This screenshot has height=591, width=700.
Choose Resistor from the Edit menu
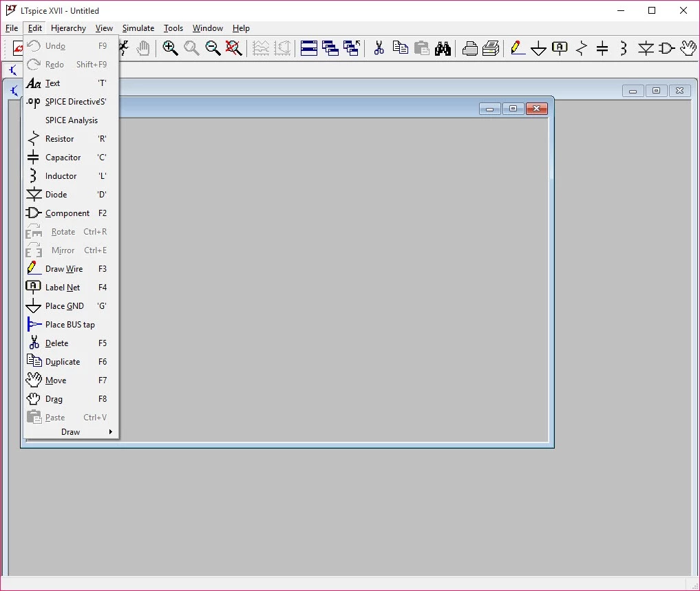click(60, 139)
